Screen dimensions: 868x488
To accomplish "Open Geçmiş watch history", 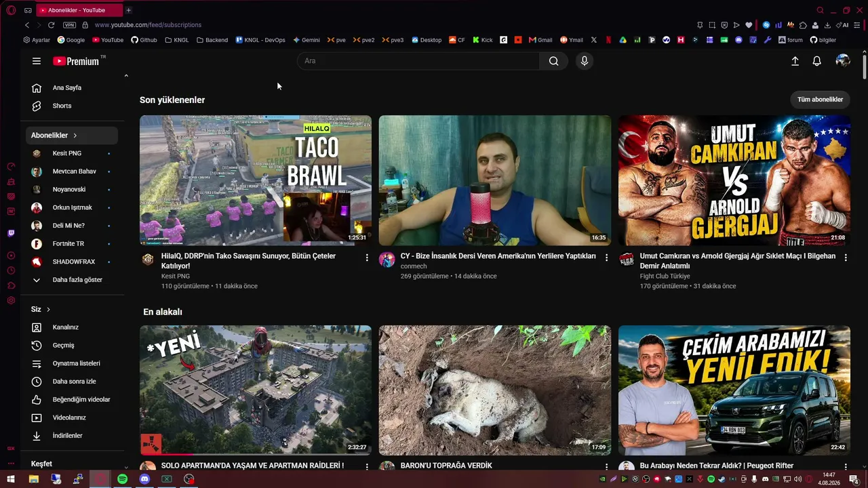I will 73,346.
